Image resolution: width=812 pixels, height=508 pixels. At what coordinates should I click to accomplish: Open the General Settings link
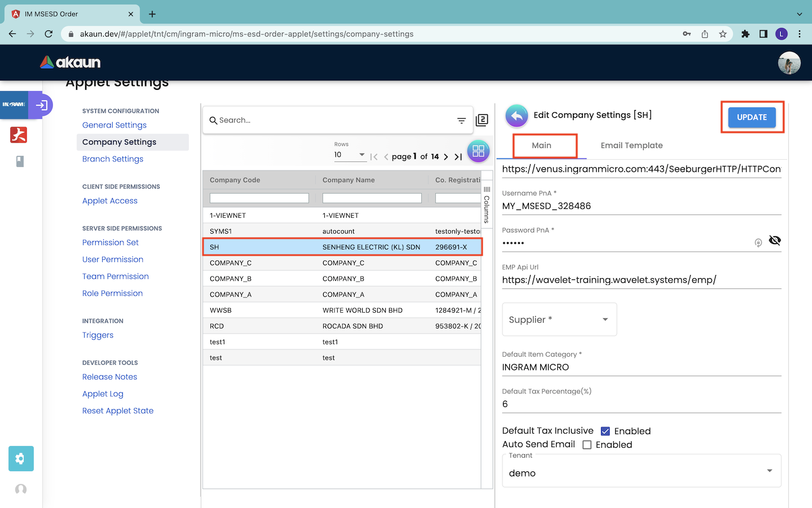(x=114, y=125)
